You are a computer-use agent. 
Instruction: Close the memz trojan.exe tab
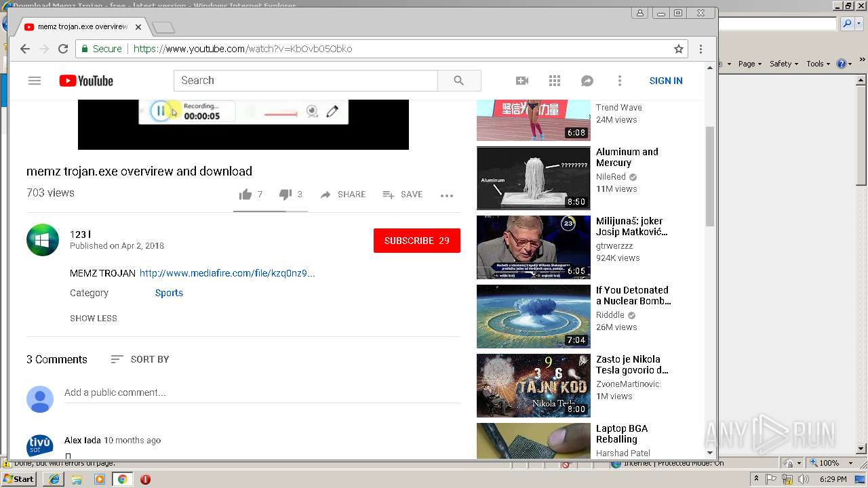point(138,27)
